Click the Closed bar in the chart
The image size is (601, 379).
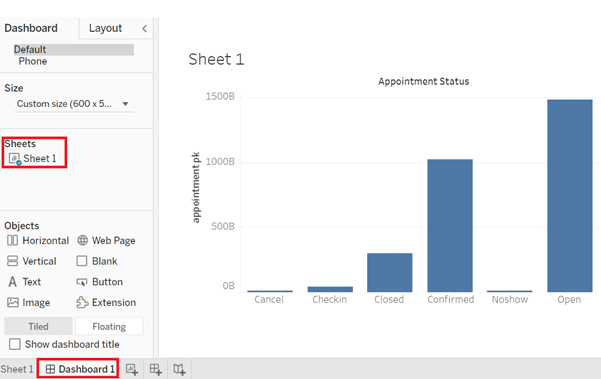(x=390, y=272)
